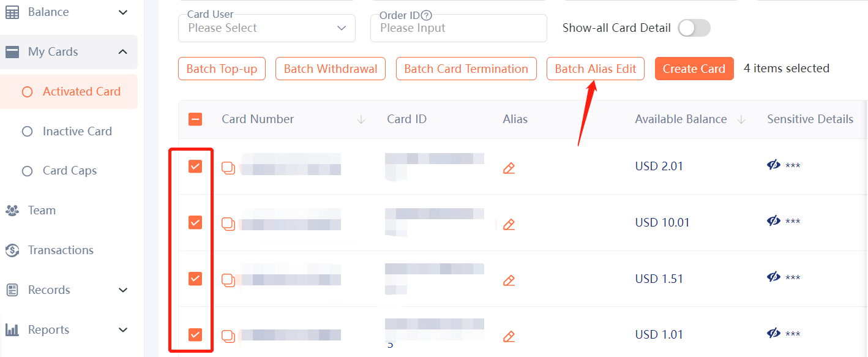Sort by Available Balance arrow icon
The image size is (868, 357).
pyautogui.click(x=741, y=119)
